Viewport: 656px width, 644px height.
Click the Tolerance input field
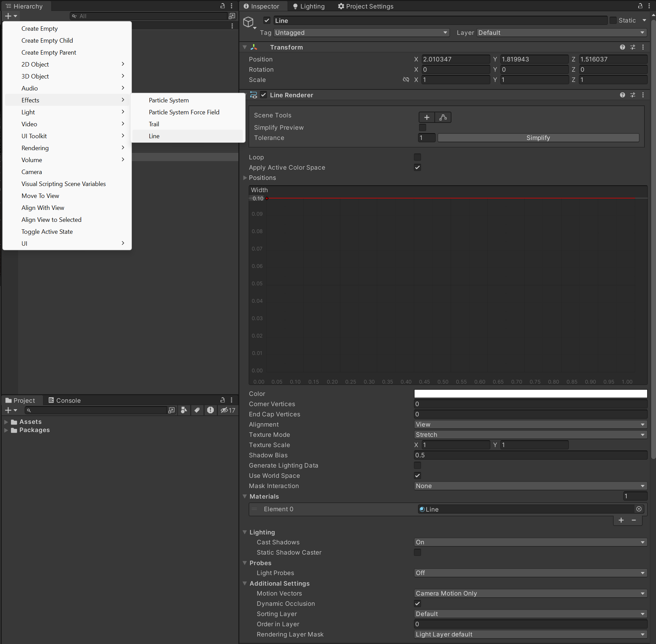[x=426, y=138]
